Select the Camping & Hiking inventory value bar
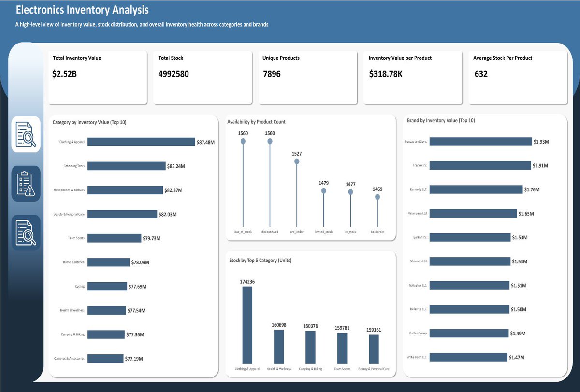This screenshot has height=392, width=580. pyautogui.click(x=106, y=334)
